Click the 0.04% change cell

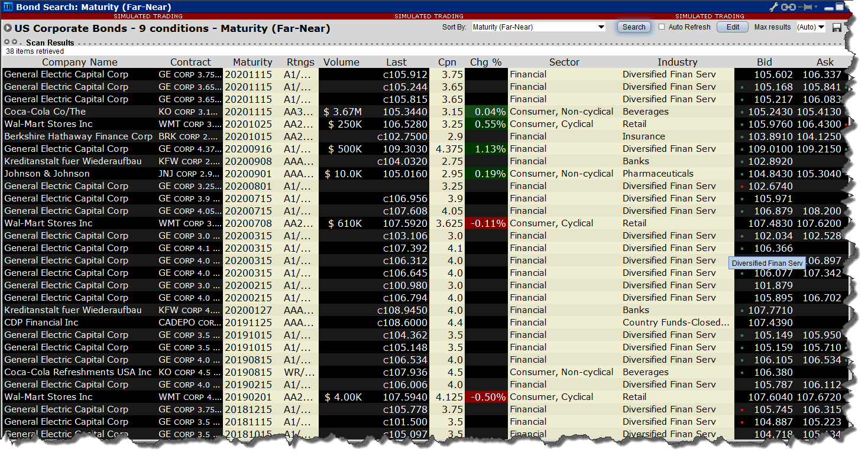pos(486,112)
